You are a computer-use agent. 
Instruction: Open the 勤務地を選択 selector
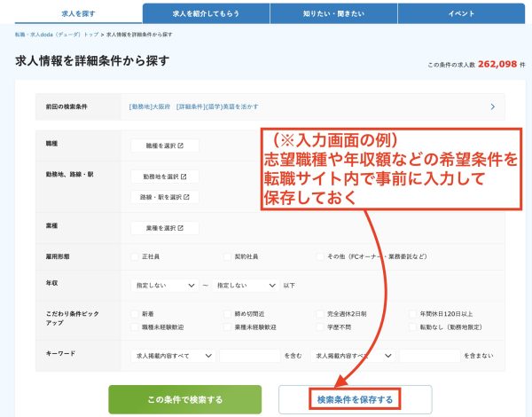pyautogui.click(x=165, y=177)
